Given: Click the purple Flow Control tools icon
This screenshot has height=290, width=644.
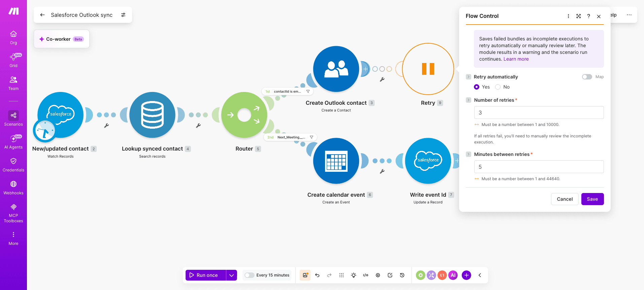Looking at the screenshot, I should pyautogui.click(x=431, y=275).
